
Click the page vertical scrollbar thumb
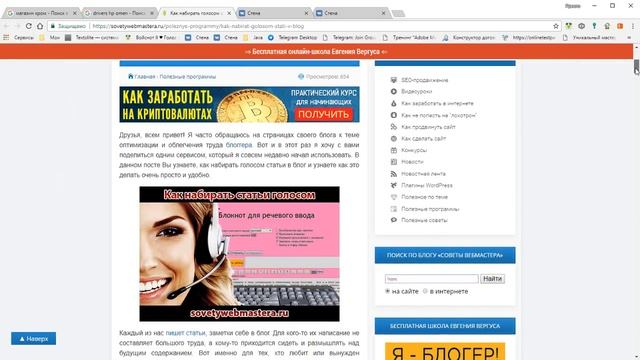(636, 65)
